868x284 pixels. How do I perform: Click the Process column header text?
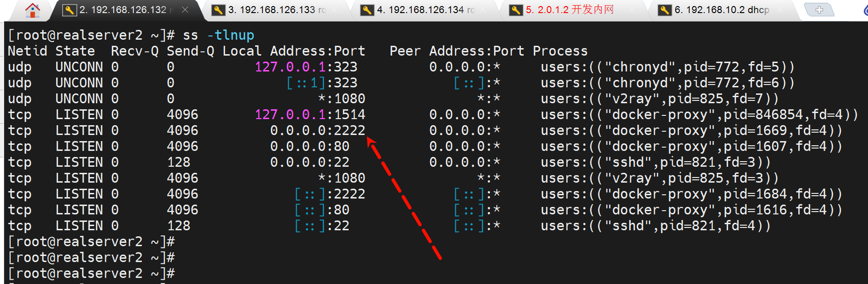tap(560, 51)
